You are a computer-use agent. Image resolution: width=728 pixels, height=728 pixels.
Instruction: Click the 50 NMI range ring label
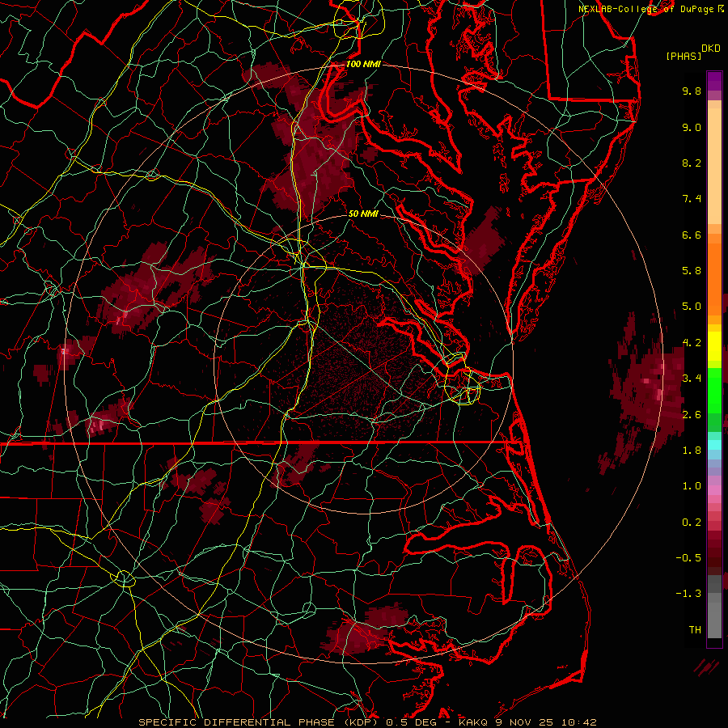(363, 214)
